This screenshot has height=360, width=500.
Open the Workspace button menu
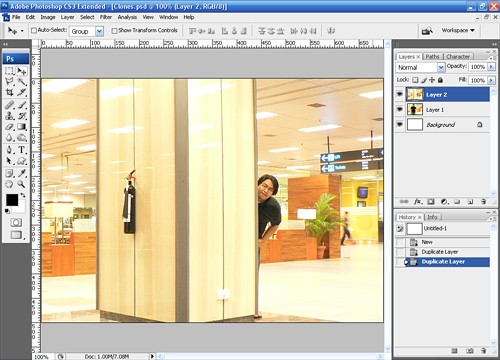tap(458, 30)
